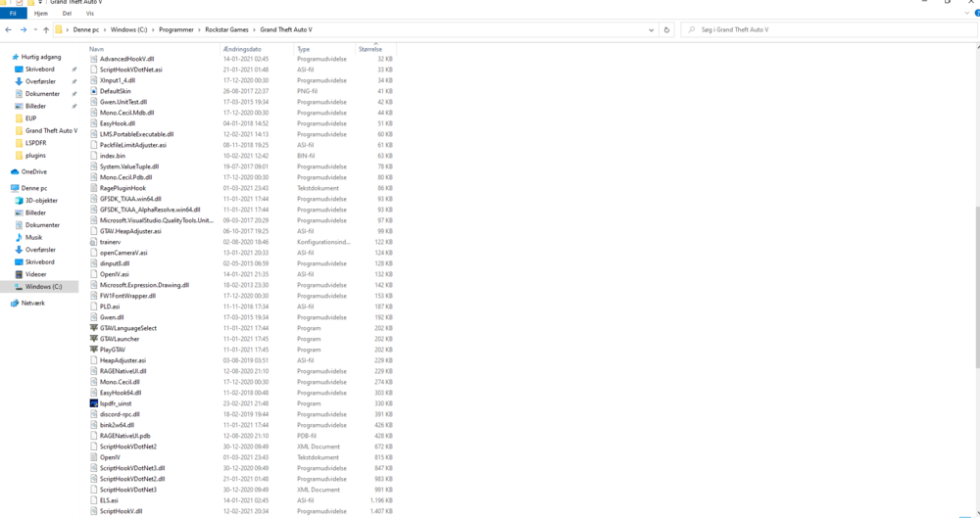Select Denne pc computer icon in sidebar

tap(15, 188)
